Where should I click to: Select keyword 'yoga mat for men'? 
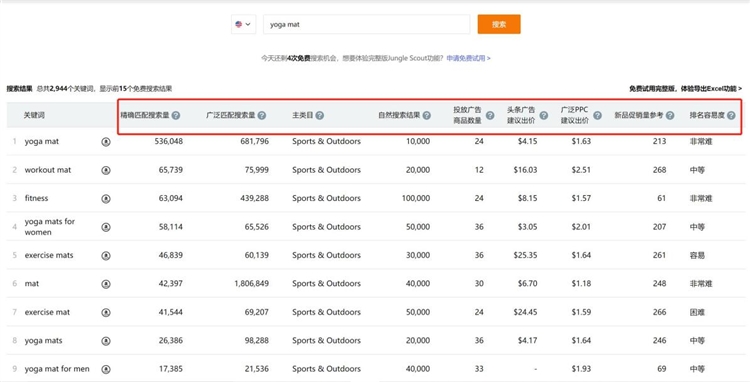click(57, 369)
